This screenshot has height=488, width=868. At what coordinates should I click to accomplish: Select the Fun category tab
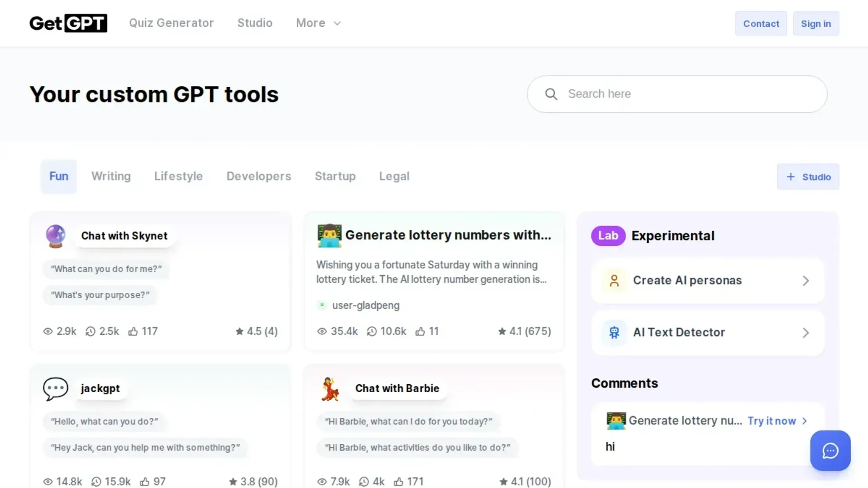pyautogui.click(x=58, y=176)
